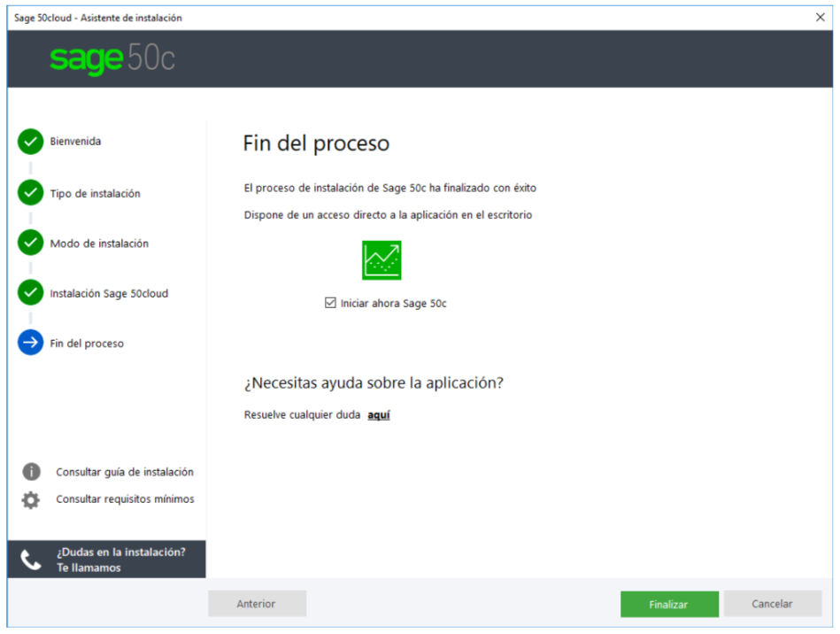The height and width of the screenshot is (634, 840).
Task: Click the info icon beside installation guide
Action: click(31, 472)
